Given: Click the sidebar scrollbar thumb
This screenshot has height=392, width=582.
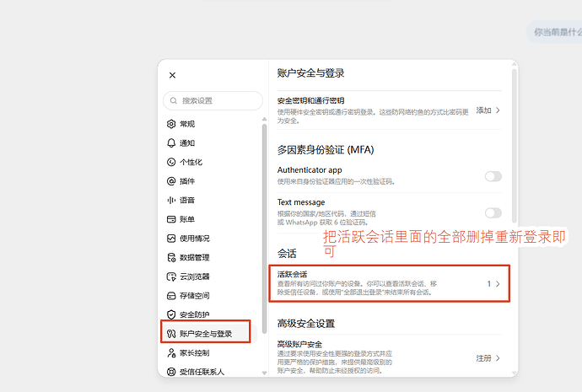Looking at the screenshot, I should click(x=264, y=228).
